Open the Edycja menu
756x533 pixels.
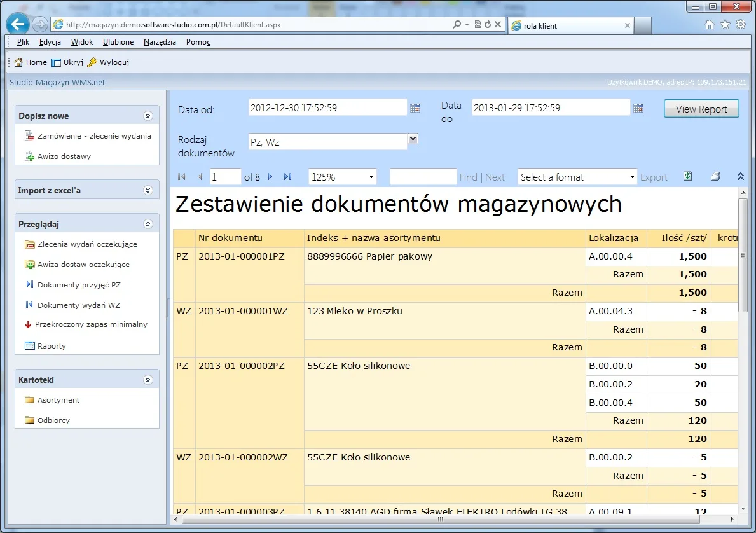coord(50,42)
